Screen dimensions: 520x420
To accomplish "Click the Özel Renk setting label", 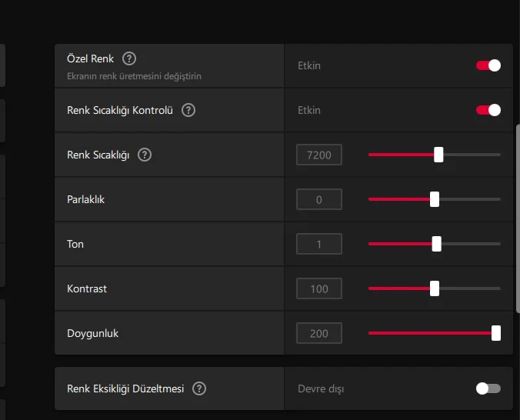I will coord(91,59).
